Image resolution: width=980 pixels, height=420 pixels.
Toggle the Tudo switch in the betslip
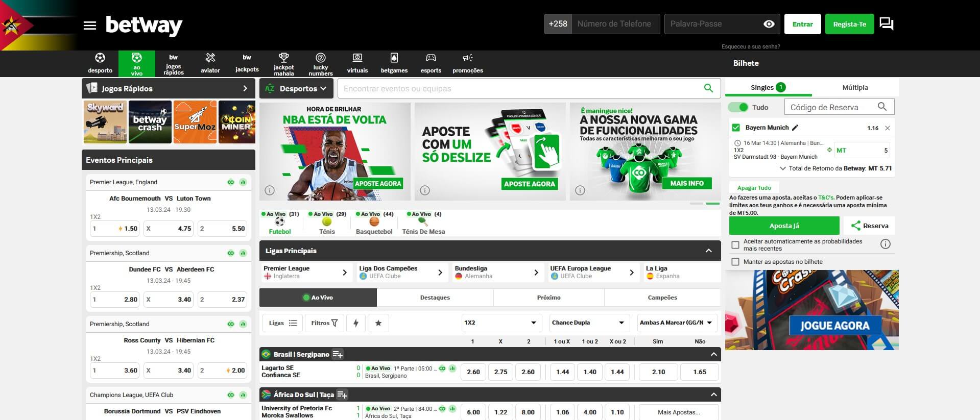tap(738, 107)
